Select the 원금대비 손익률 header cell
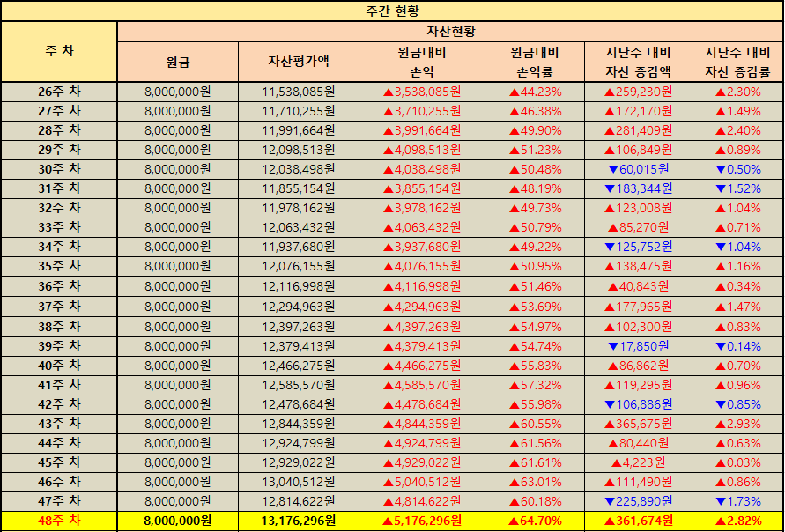785x532 pixels. 536,62
